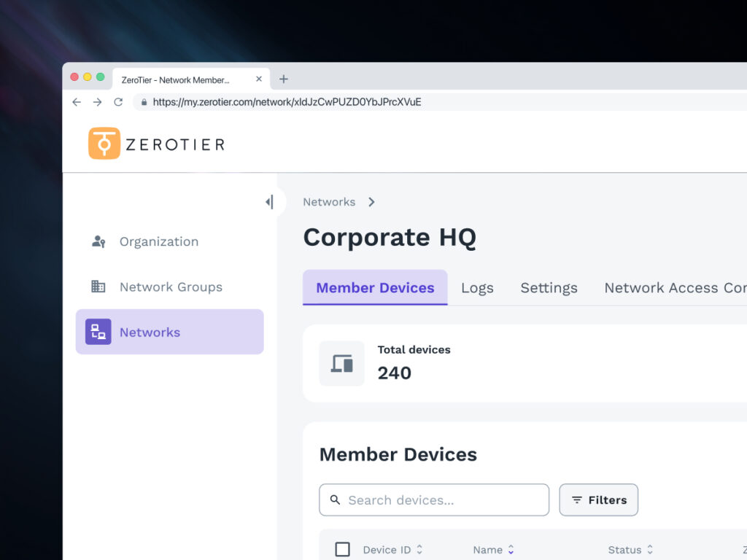Viewport: 747px width, 560px height.
Task: Go to the Networks breadcrumb link
Action: tap(329, 202)
